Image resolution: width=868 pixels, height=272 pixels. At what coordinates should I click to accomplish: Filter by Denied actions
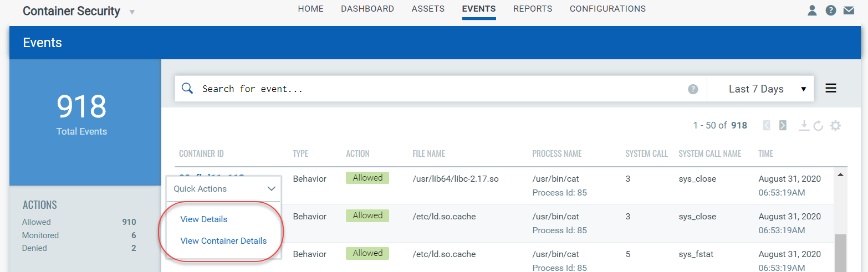tap(34, 248)
